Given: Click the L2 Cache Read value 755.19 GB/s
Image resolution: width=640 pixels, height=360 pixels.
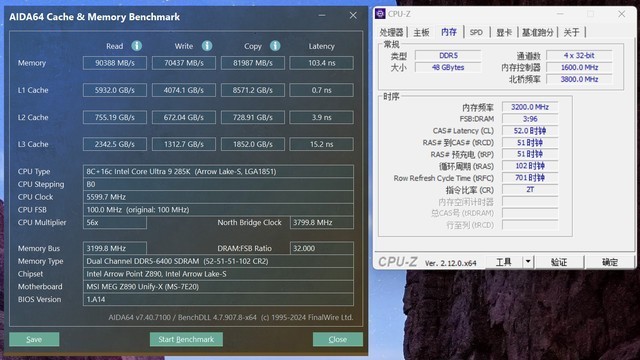Looking at the screenshot, I should (x=115, y=117).
